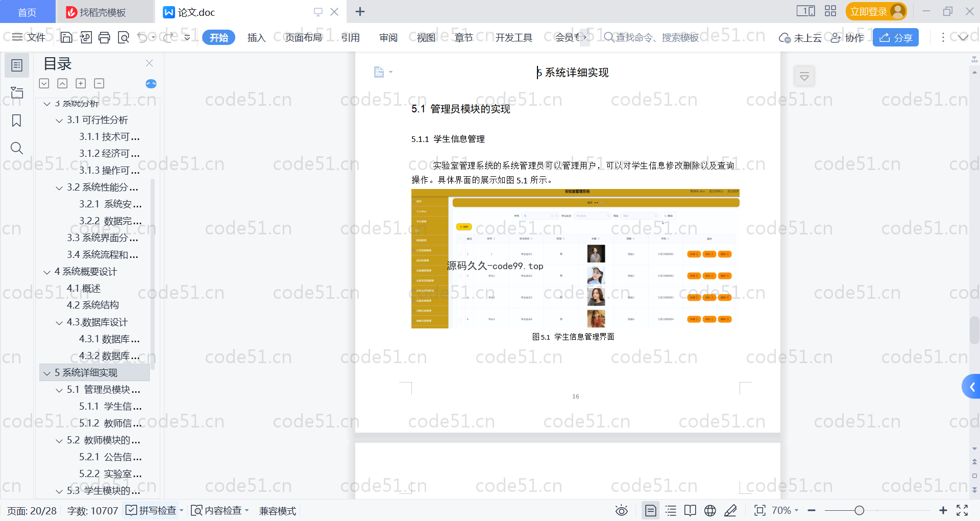Click the Redo arrow
Image resolution: width=980 pixels, height=521 pixels.
(168, 37)
